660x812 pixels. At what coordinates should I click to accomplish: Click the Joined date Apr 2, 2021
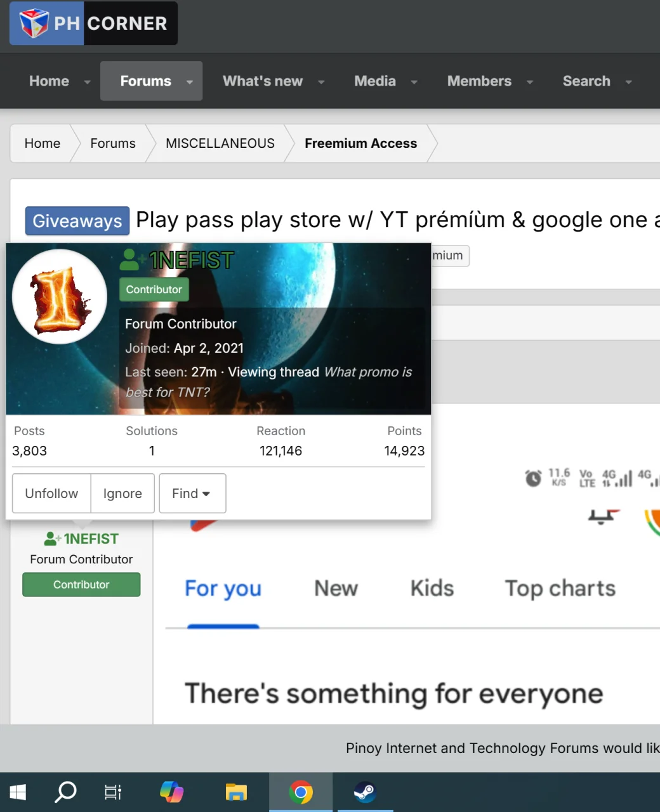tap(209, 348)
